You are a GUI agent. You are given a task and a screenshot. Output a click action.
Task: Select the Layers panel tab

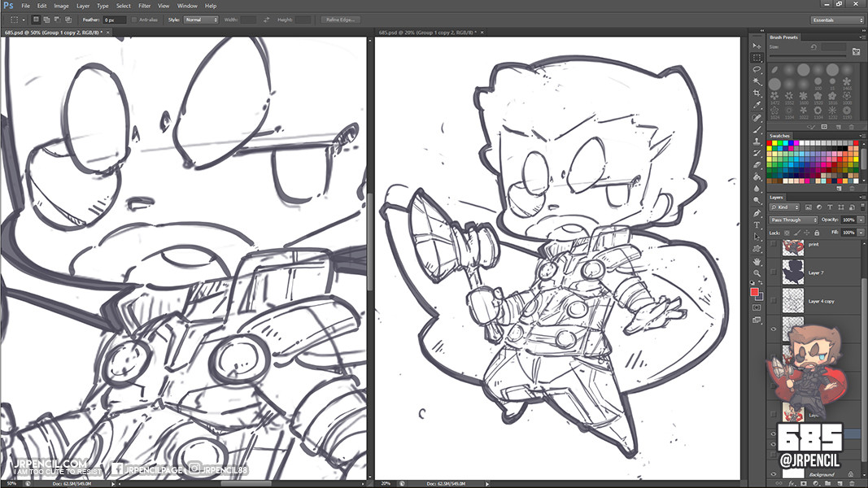pos(776,197)
